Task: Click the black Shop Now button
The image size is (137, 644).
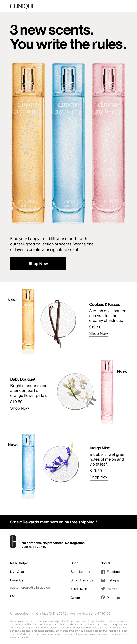Action: coord(38,264)
